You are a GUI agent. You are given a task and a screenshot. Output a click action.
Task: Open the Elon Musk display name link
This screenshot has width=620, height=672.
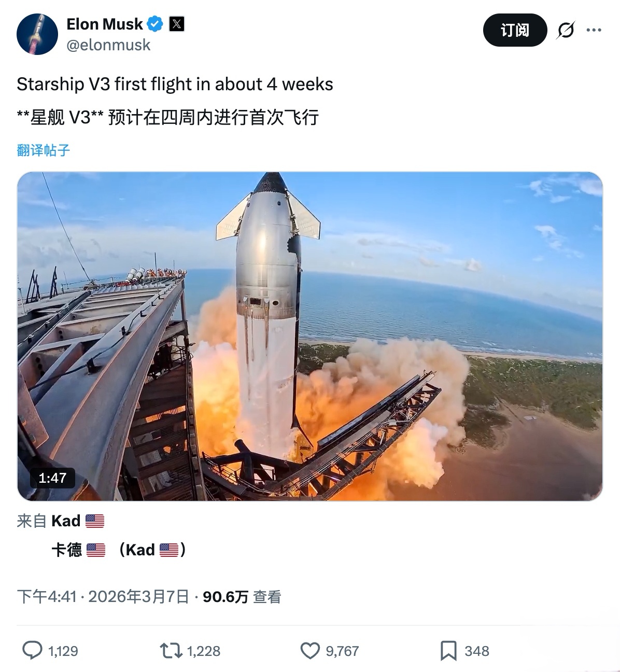pos(104,24)
